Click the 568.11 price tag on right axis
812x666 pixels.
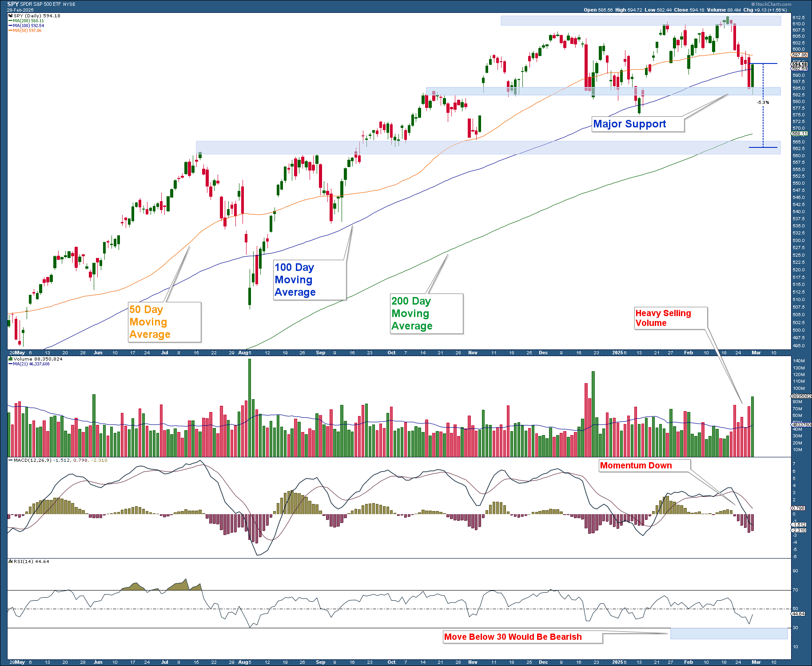coord(800,134)
